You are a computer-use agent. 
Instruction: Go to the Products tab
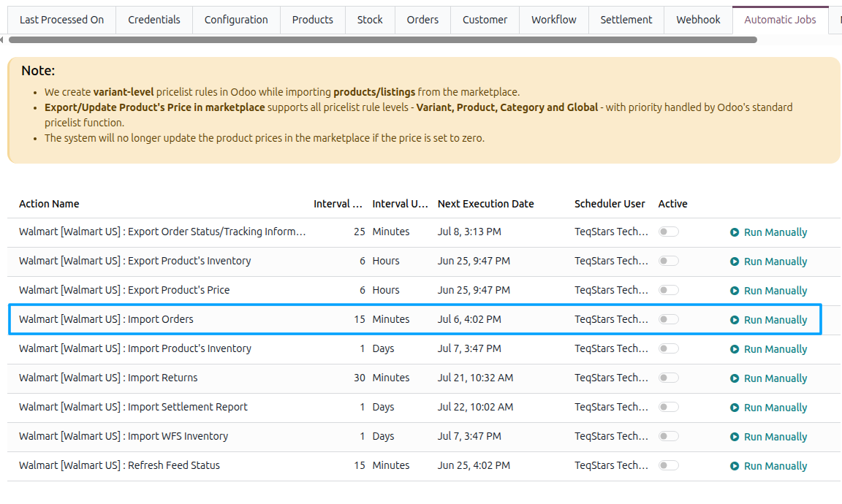pos(313,20)
